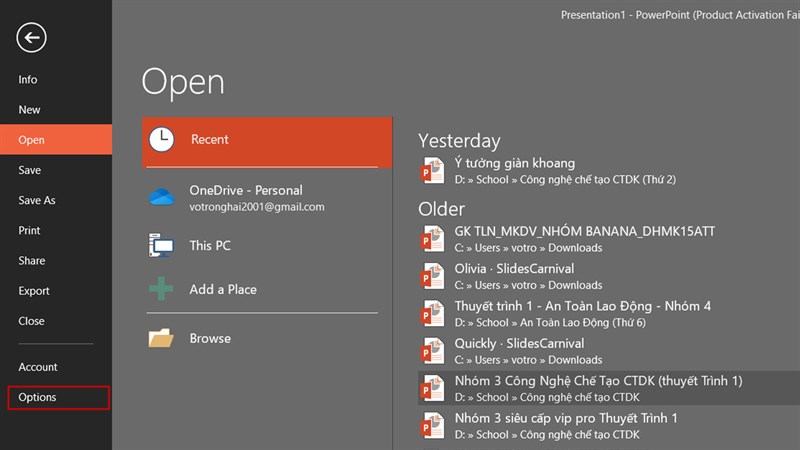Click the Downloads path under Olivia · SlidesCarnival

pos(529,285)
